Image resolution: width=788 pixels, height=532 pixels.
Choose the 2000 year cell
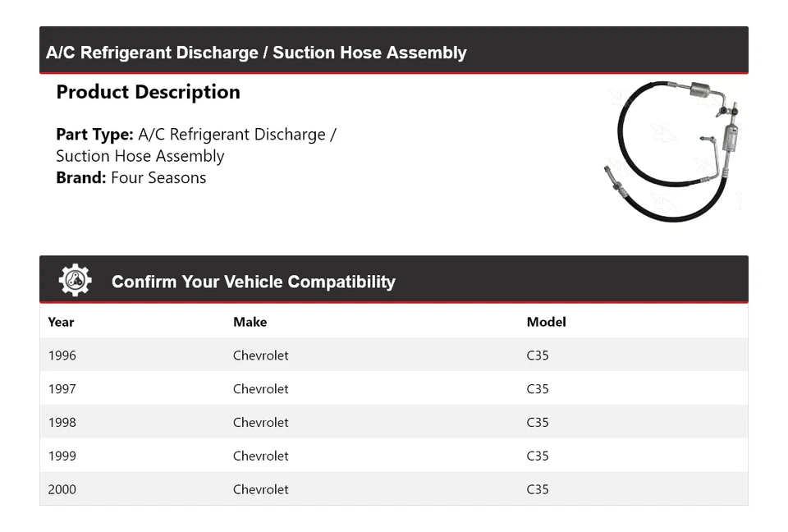62,489
